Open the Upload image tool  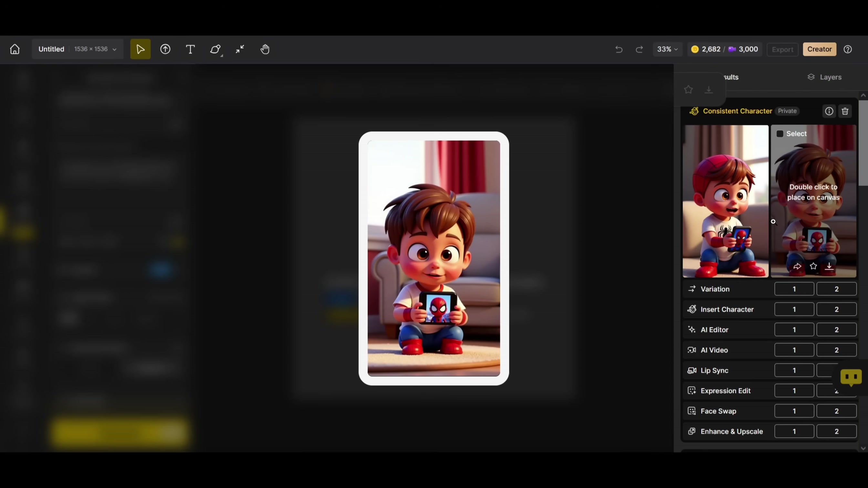click(x=165, y=49)
